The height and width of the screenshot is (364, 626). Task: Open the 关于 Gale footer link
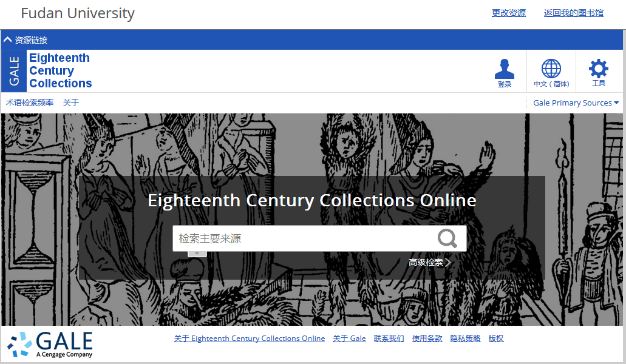click(349, 339)
